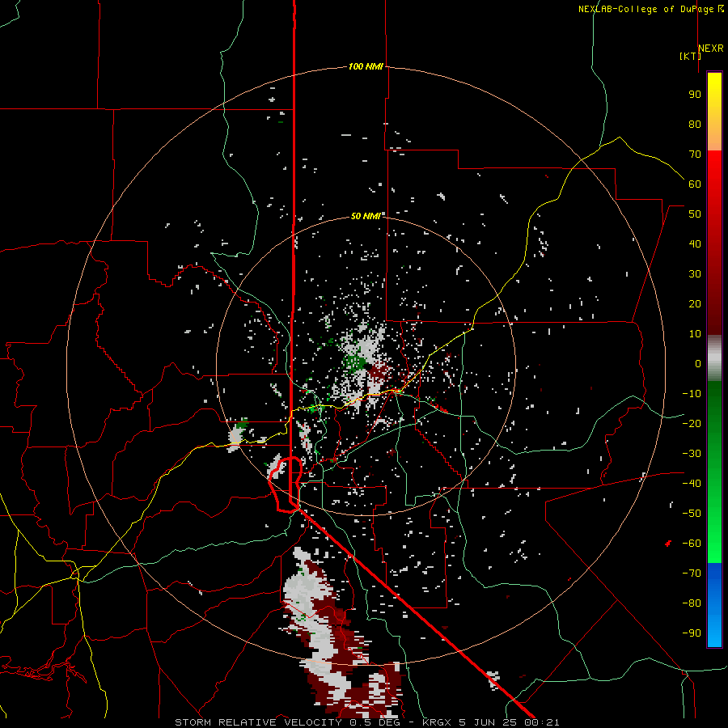Image resolution: width=728 pixels, height=728 pixels.
Task: Click the 100 NMI range ring label
Action: (x=366, y=67)
